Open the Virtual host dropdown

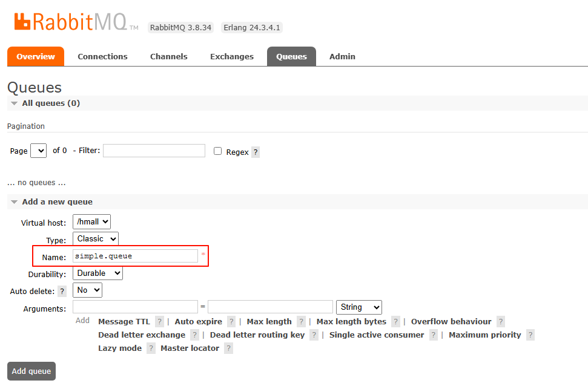[91, 221]
